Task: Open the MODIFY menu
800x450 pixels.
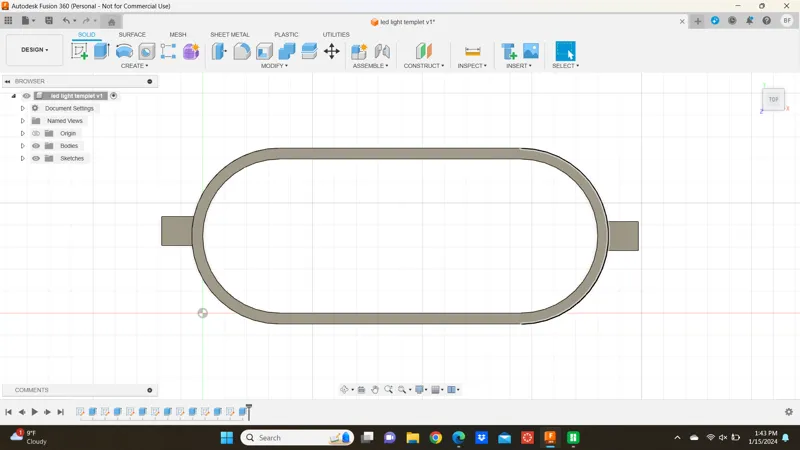Action: (274, 66)
